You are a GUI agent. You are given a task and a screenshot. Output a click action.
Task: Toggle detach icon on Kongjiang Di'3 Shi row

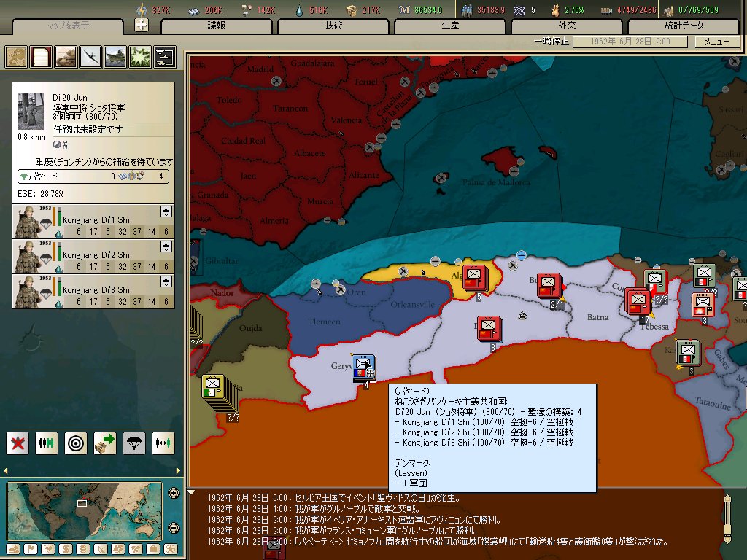(166, 282)
